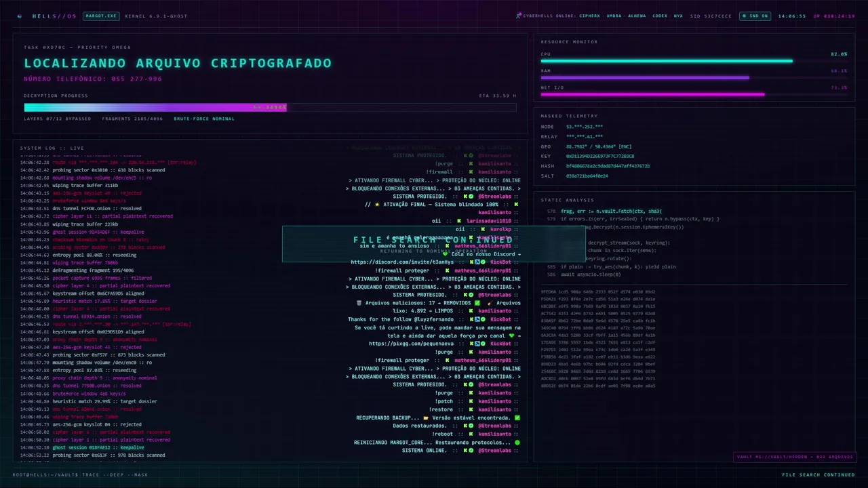Click KickBot in the Thanks for the follow row
The height and width of the screenshot is (488, 868).
[x=500, y=319]
